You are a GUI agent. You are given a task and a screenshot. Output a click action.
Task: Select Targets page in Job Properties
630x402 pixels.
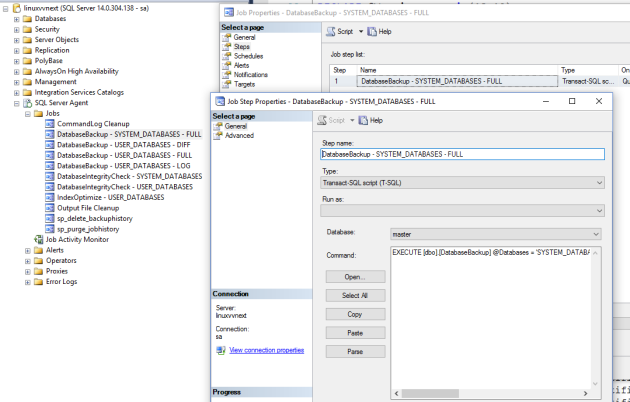(244, 84)
